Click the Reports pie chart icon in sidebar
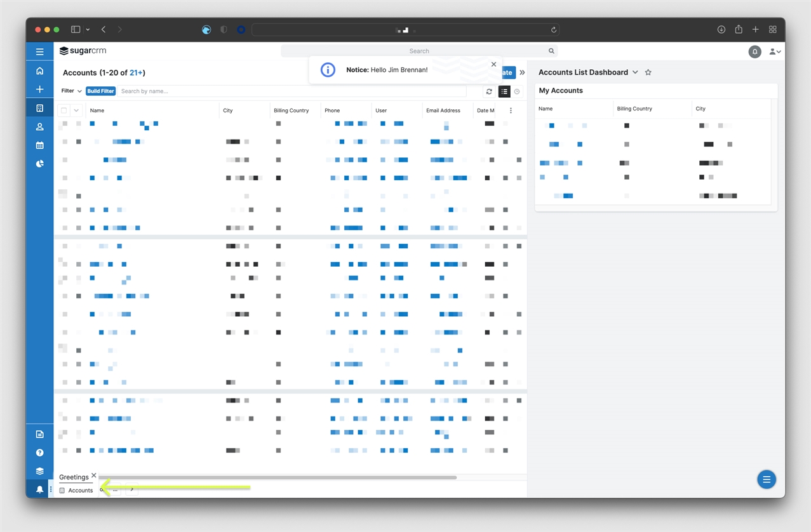This screenshot has height=532, width=811. pos(39,163)
